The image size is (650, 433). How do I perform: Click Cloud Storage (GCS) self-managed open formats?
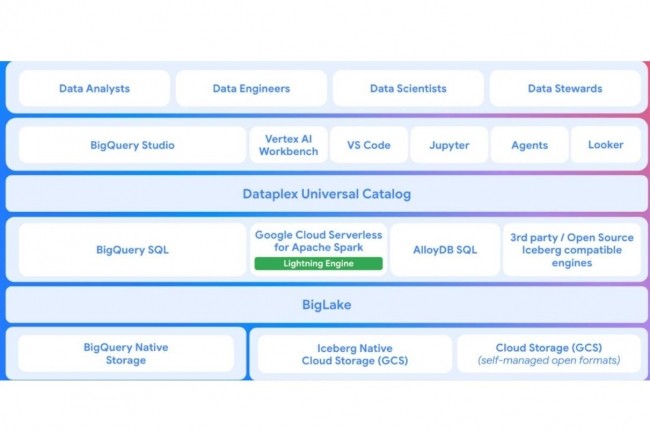[549, 354]
